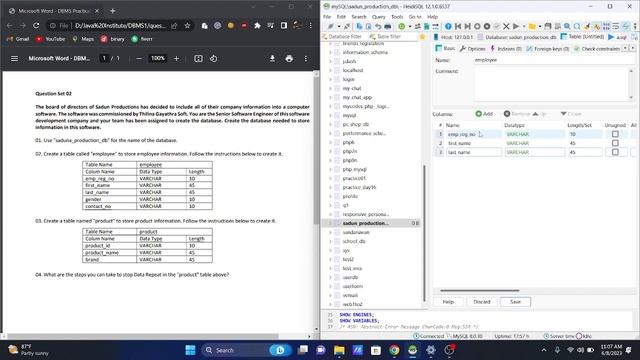Viewport: 640px width, 360px height.
Task: Click the Last record navigation icon
Action: click(x=467, y=26)
